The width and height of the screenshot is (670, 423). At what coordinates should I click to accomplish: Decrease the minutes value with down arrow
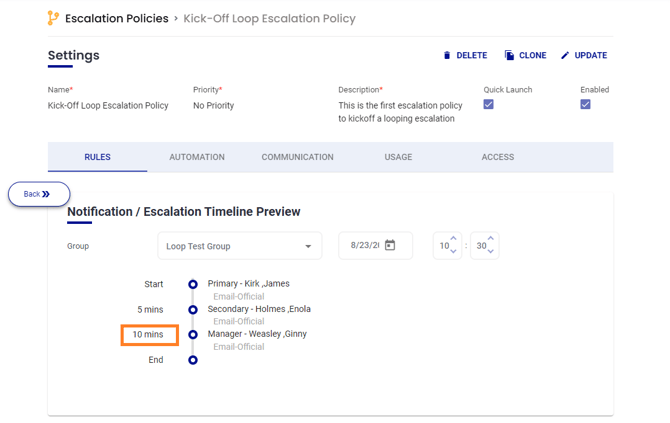click(490, 252)
